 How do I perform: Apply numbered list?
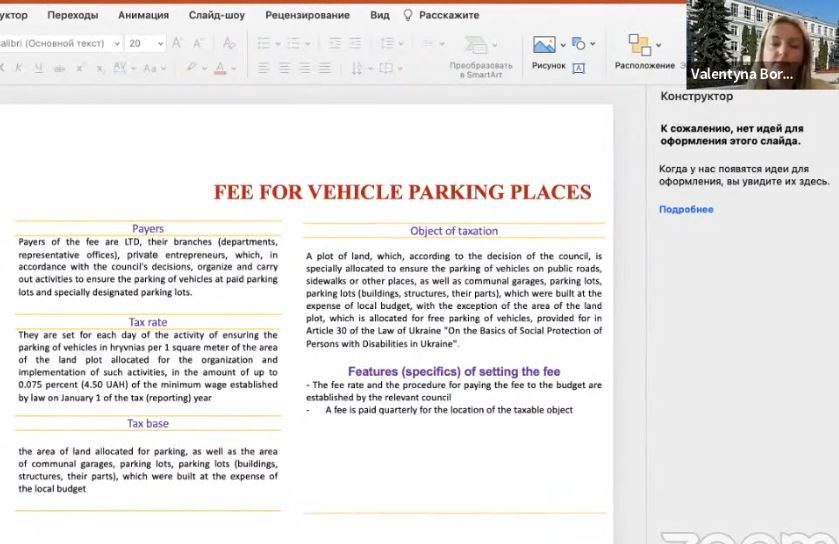(x=294, y=43)
